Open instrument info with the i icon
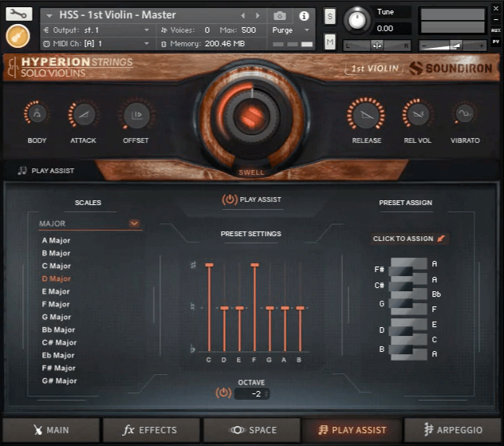 [x=304, y=15]
